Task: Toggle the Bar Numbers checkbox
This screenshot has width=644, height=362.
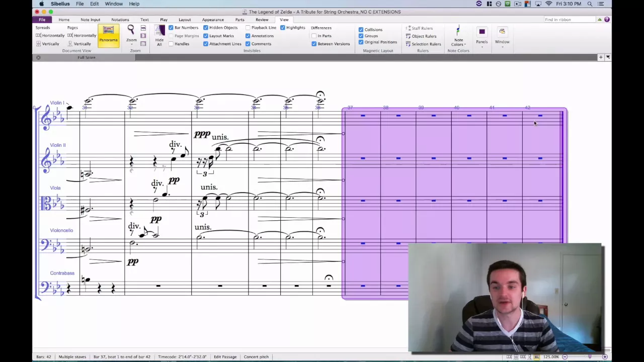Action: [171, 28]
